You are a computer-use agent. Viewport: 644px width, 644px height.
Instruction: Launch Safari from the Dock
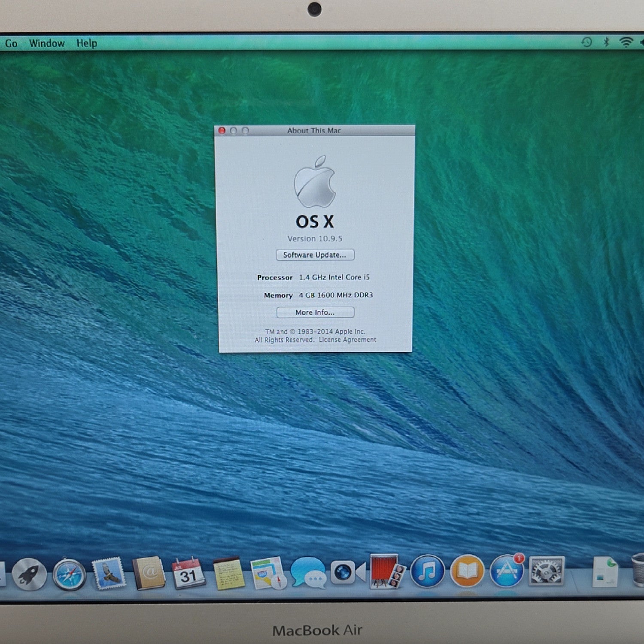pos(69,574)
